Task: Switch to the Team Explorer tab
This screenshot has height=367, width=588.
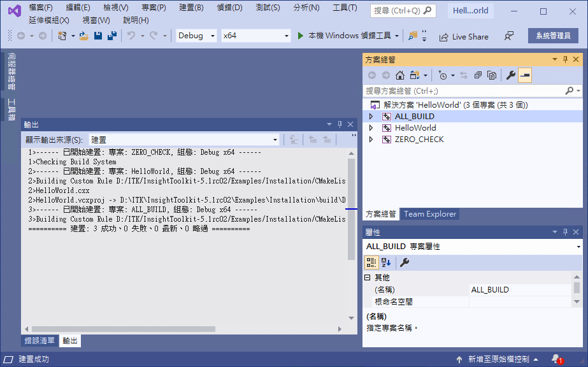Action: coord(430,214)
